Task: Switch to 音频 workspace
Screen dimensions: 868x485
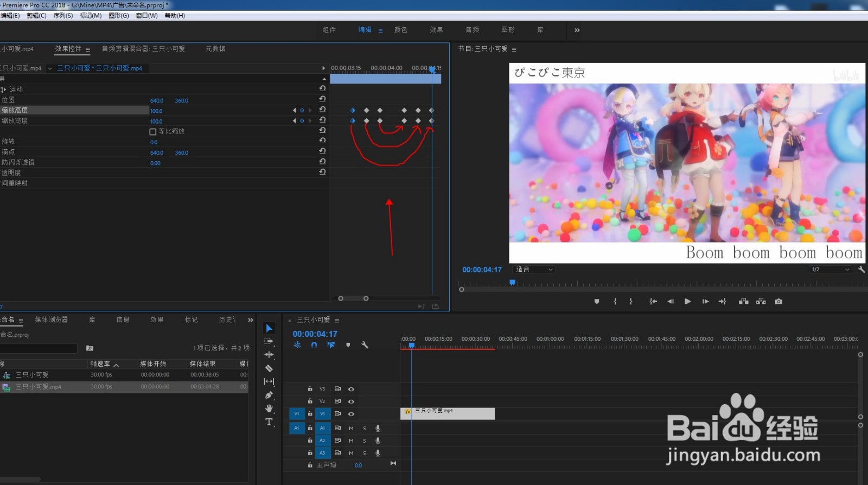Action: 473,30
